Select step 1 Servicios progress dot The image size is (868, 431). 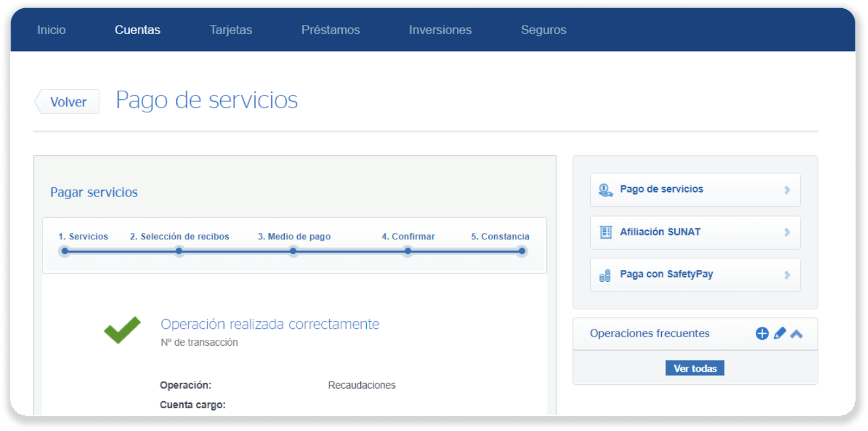tap(65, 251)
